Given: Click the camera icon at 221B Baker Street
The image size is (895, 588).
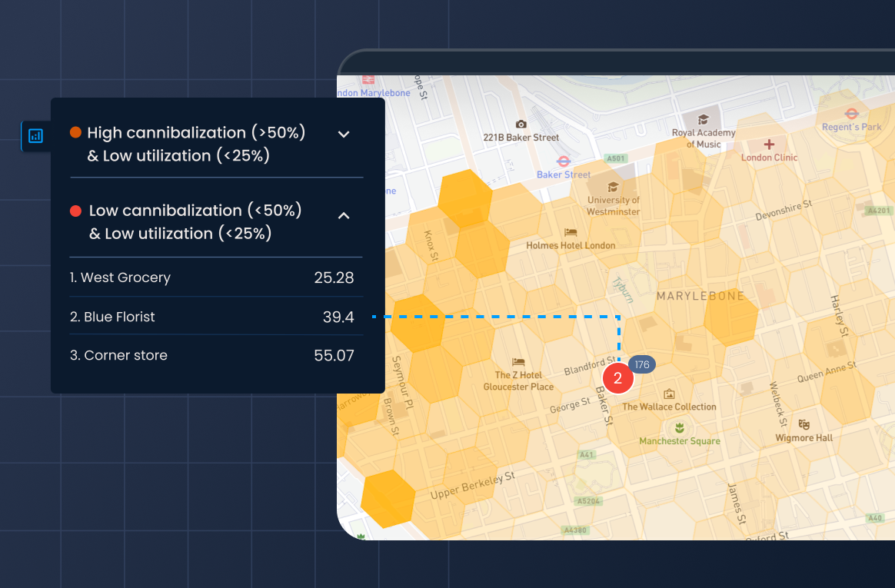Looking at the screenshot, I should coord(520,125).
